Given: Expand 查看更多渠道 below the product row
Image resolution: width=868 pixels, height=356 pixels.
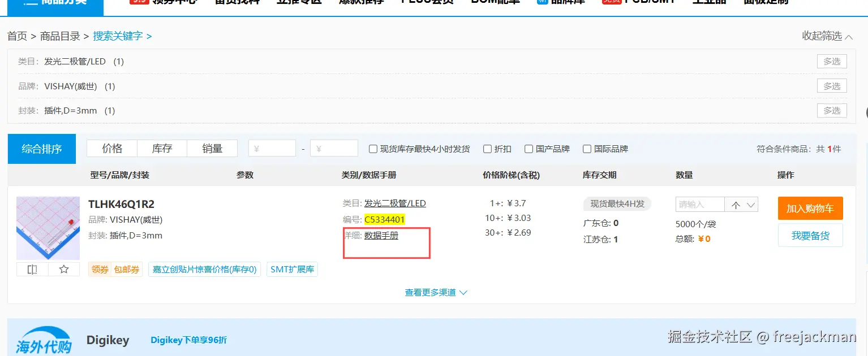Looking at the screenshot, I should [435, 292].
